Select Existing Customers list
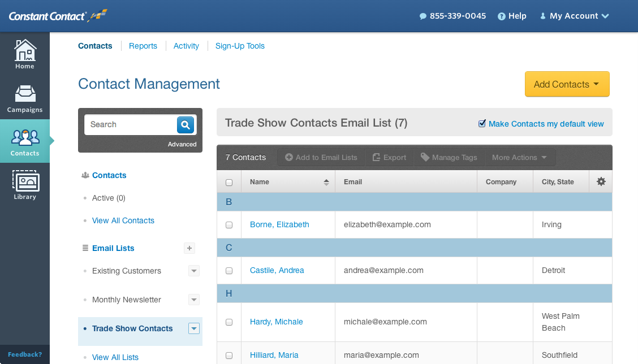The height and width of the screenshot is (364, 638). coord(127,271)
